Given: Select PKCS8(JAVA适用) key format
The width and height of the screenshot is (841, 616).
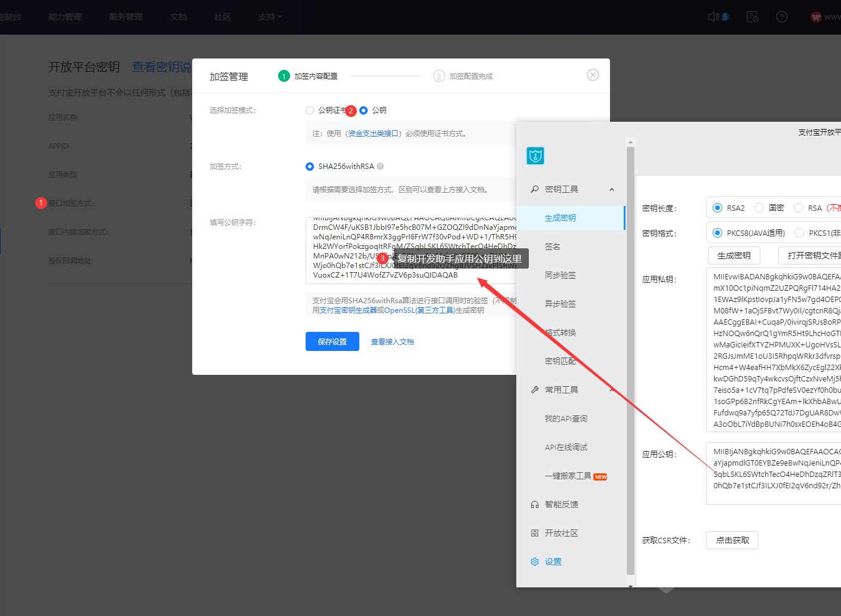Looking at the screenshot, I should 717,233.
